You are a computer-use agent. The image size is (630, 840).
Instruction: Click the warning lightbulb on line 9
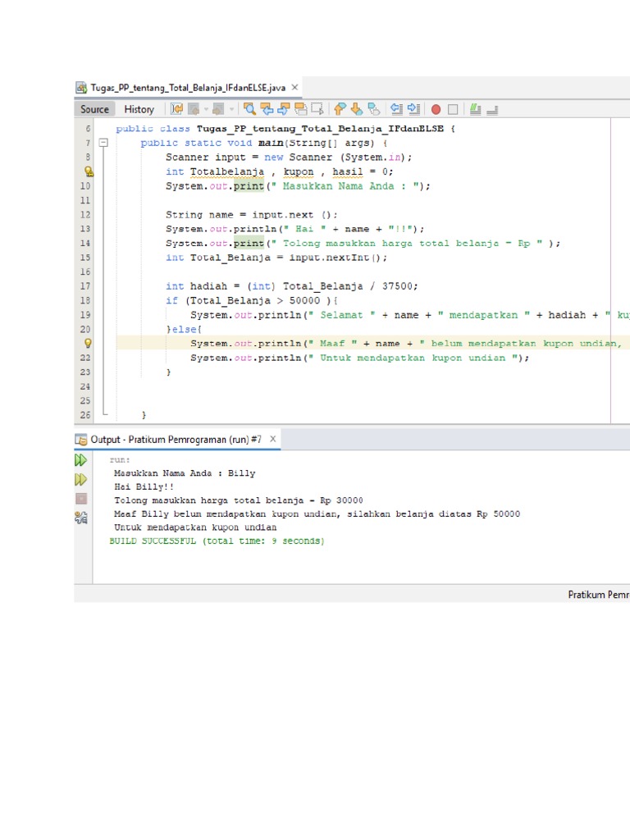pyautogui.click(x=88, y=171)
